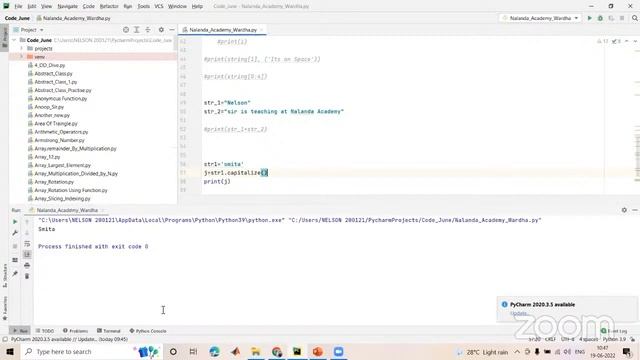Open the Python Console tool window

point(148,331)
